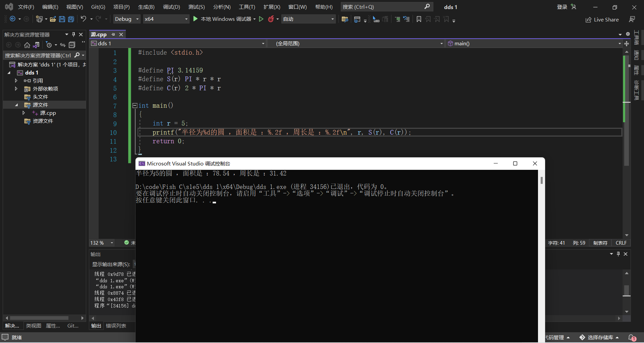This screenshot has width=644, height=343.
Task: Click the open file folder icon
Action: pos(53,19)
